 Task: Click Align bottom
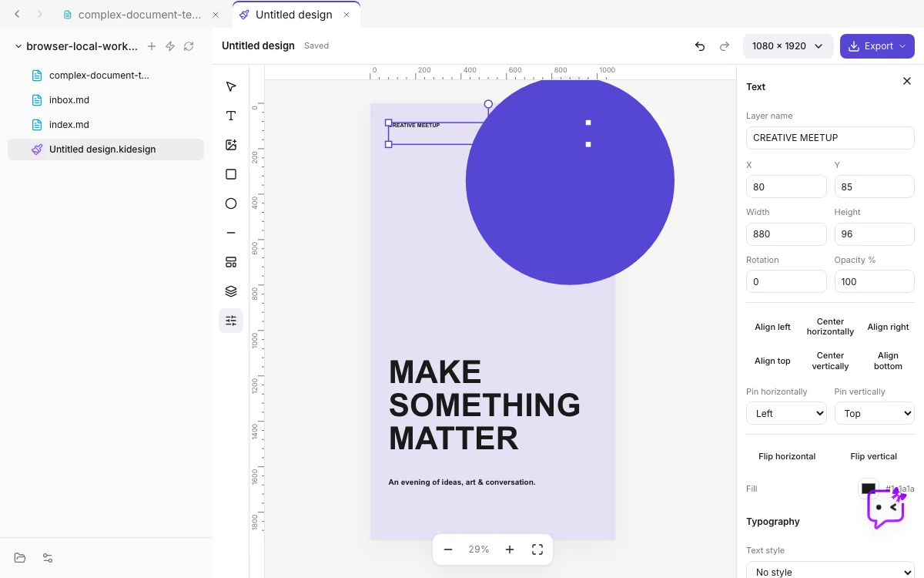888,361
